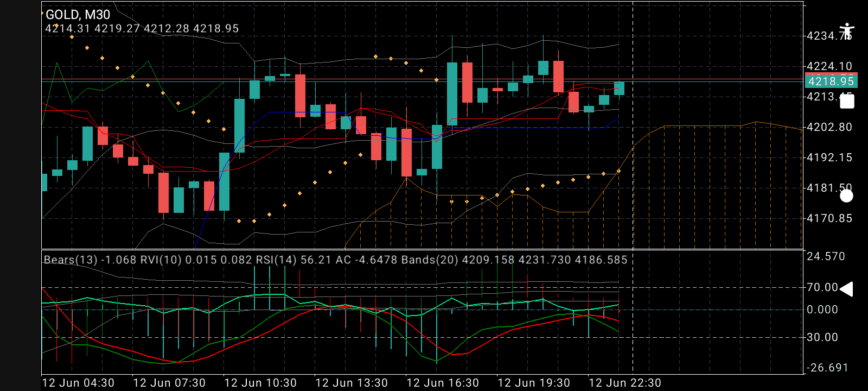Image resolution: width=868 pixels, height=391 pixels.
Task: Click the 12 Jun 16:30 time label
Action: (x=443, y=383)
